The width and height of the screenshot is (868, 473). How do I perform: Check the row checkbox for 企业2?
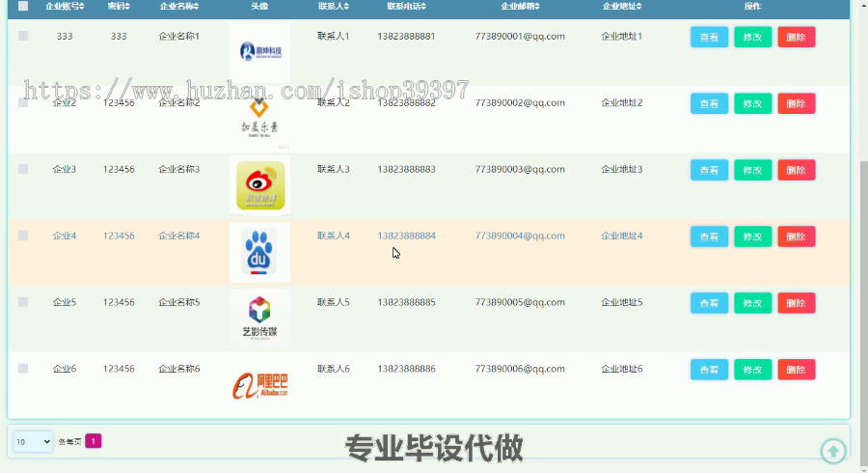[23, 102]
